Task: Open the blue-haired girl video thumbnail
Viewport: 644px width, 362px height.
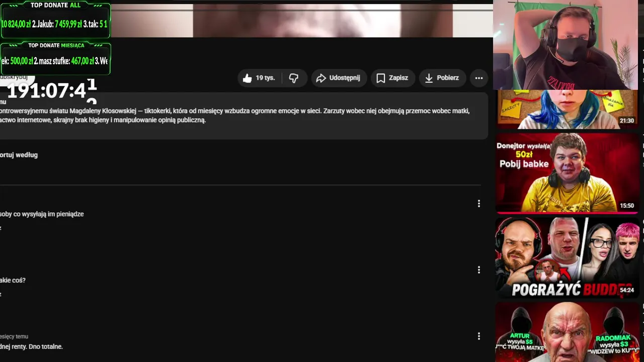Action: click(x=567, y=109)
